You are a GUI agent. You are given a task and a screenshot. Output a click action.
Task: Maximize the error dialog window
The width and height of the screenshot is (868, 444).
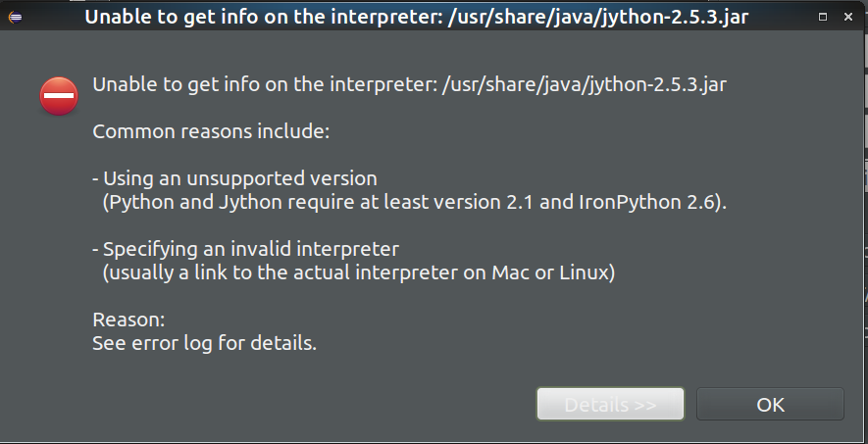pyautogui.click(x=823, y=17)
